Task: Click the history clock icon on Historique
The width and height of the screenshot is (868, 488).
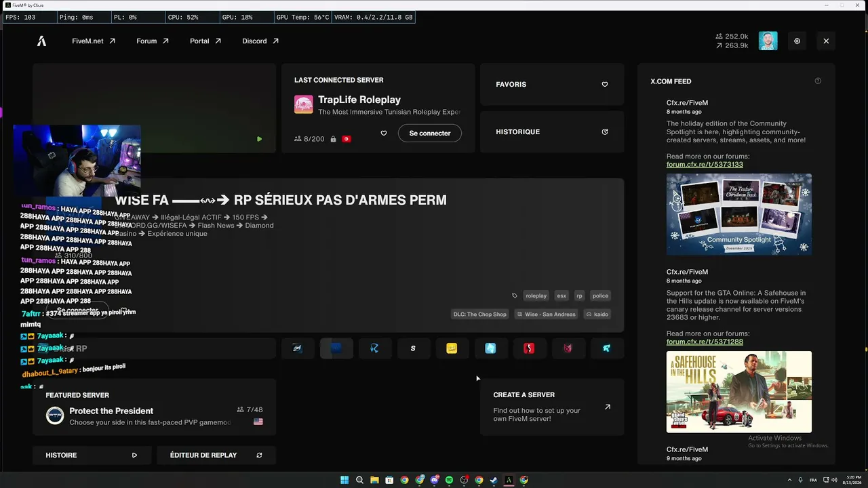Action: [x=605, y=132]
